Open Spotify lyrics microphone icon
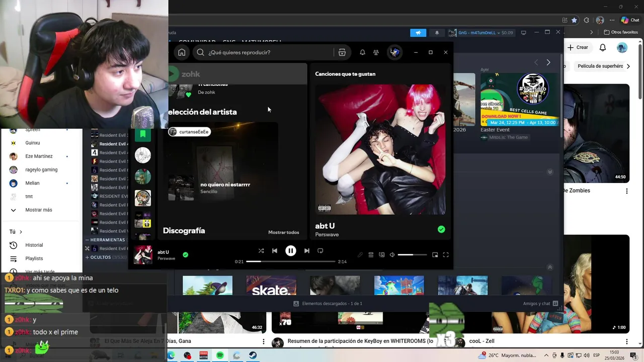Viewport: 644px width, 362px height. tap(360, 255)
